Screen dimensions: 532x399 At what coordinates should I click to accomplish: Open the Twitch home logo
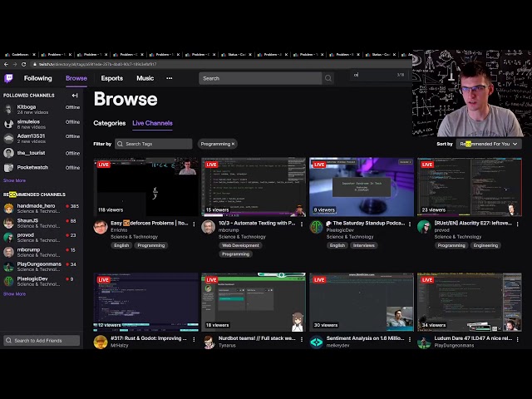(8, 78)
